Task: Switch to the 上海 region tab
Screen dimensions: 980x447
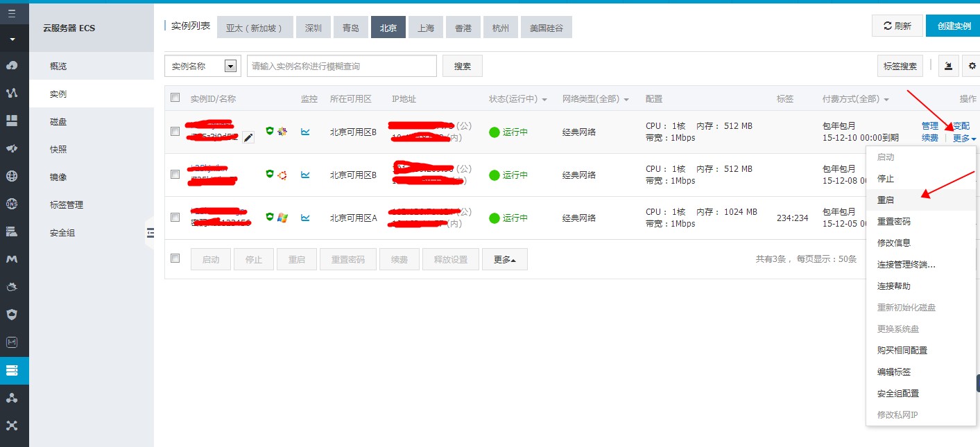Action: pyautogui.click(x=426, y=28)
